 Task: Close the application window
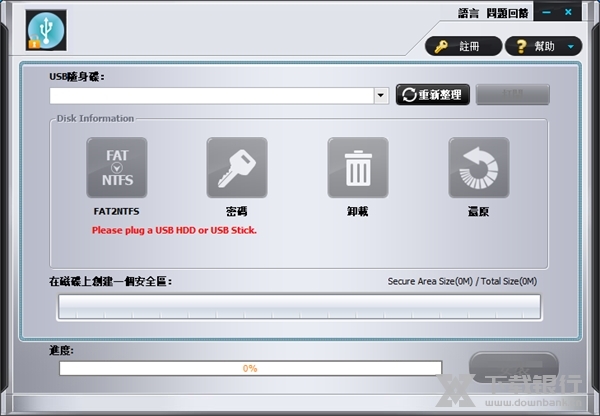point(568,12)
